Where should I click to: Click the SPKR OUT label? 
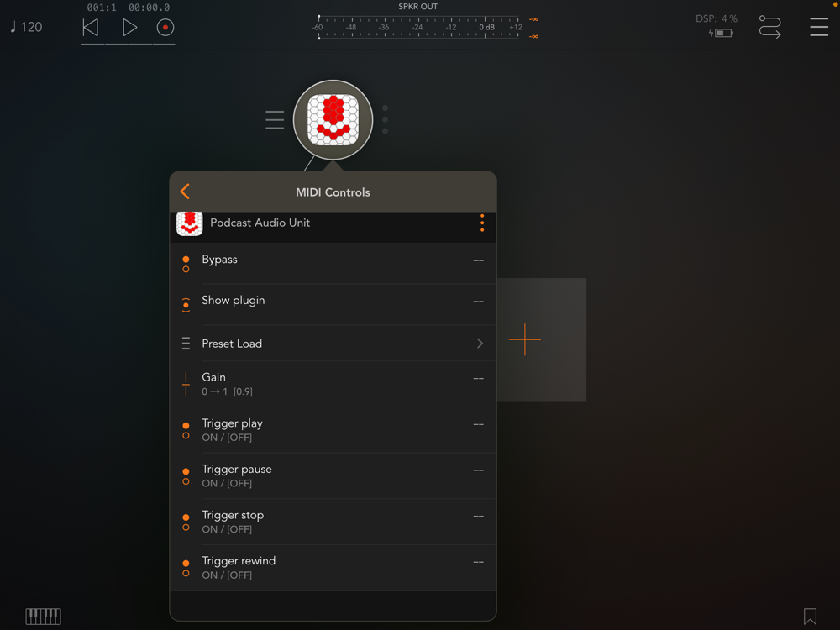417,7
